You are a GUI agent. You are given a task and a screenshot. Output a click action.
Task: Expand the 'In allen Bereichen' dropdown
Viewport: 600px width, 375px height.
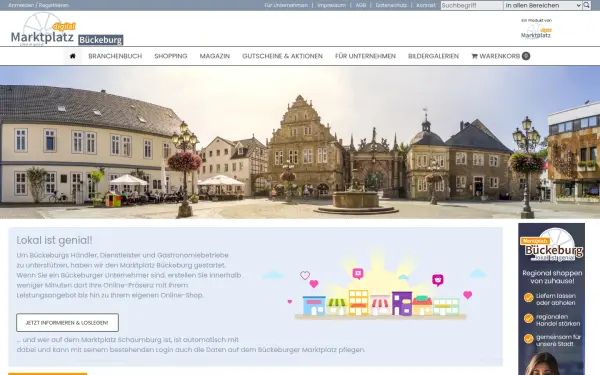point(543,5)
